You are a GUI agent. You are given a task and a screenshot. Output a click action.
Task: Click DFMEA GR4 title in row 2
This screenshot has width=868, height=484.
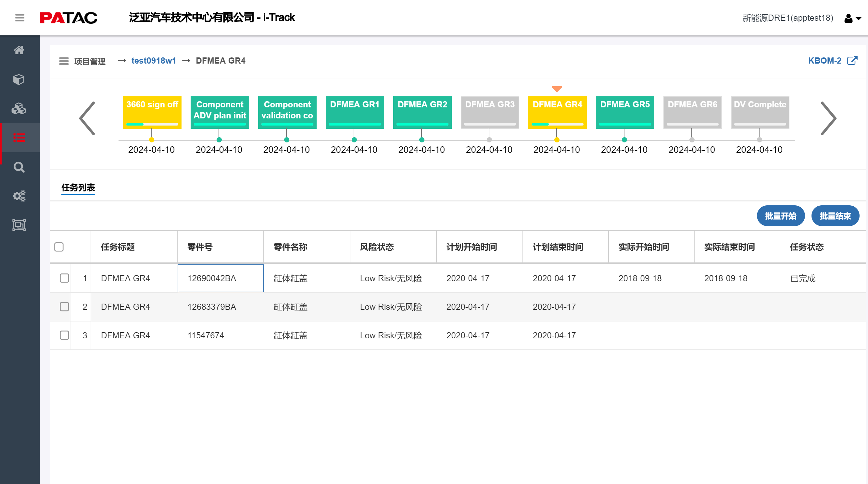125,307
